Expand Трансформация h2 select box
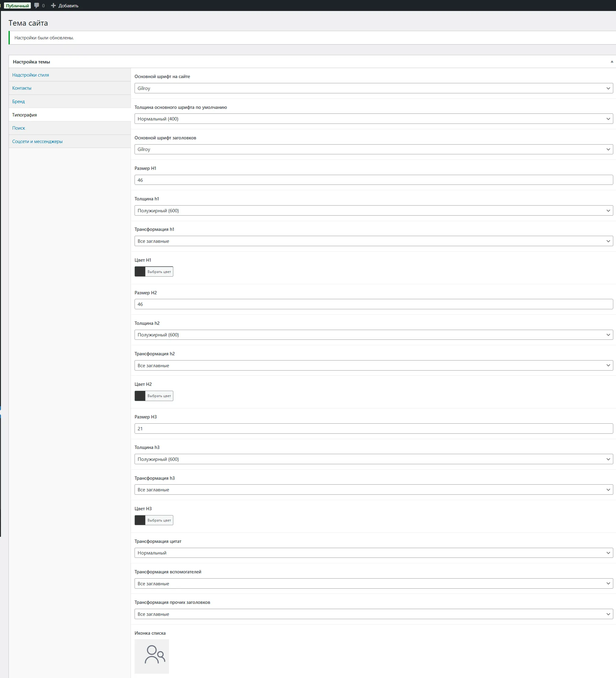 373,365
